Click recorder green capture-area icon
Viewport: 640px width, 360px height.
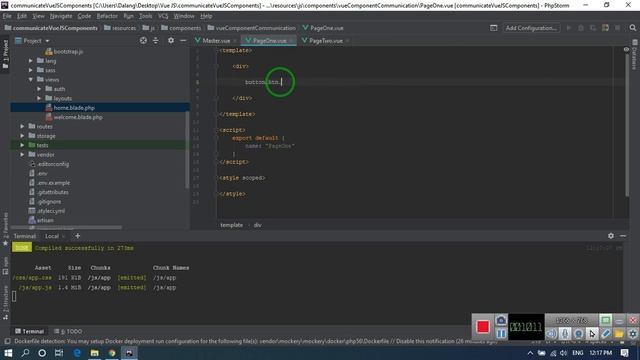pyautogui.click(x=606, y=320)
